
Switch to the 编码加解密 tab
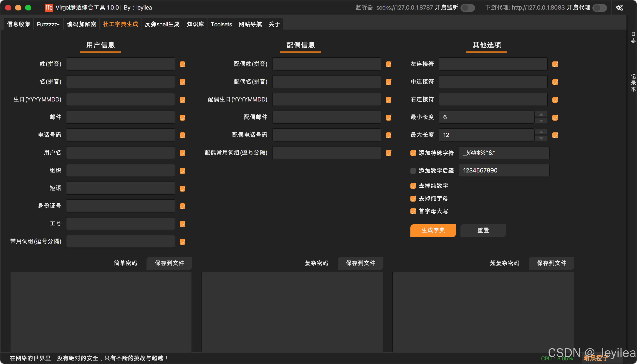point(81,24)
